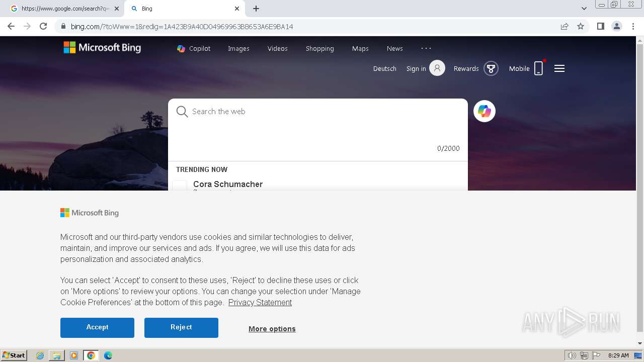644x362 pixels.
Task: Open More options for cookies
Action: (x=272, y=329)
